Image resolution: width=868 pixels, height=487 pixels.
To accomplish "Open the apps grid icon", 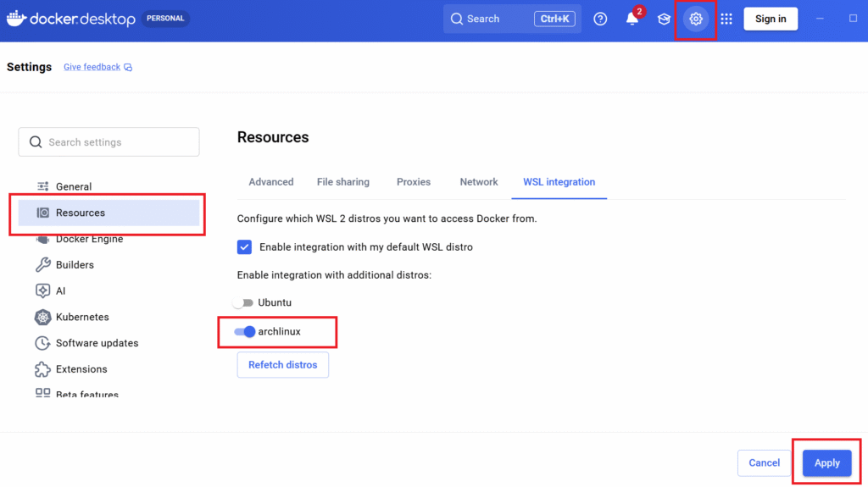I will tap(726, 19).
